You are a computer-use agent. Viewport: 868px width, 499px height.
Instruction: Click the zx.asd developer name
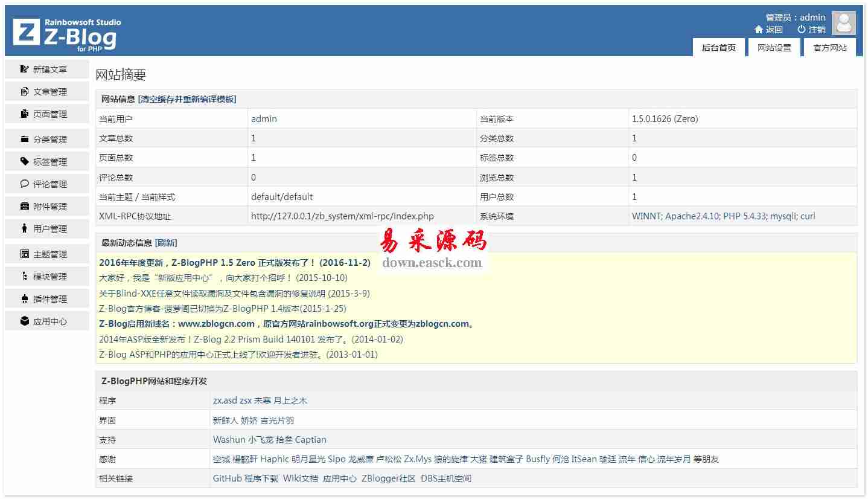pyautogui.click(x=225, y=401)
